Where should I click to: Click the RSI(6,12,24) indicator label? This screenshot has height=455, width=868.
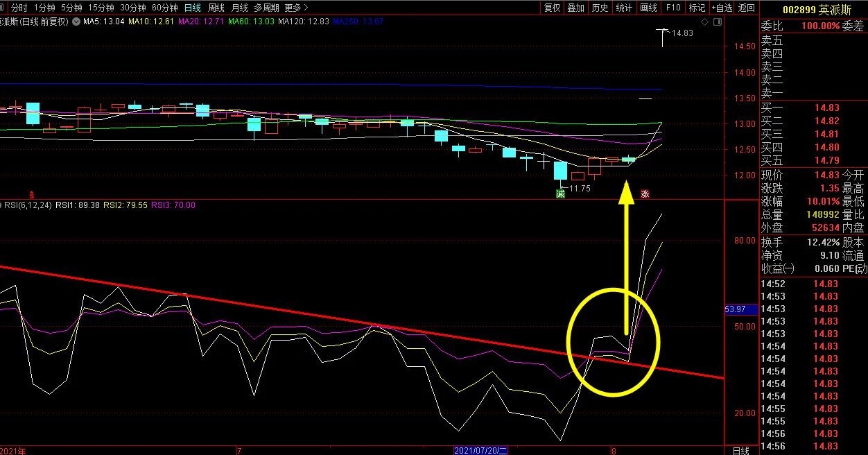click(x=26, y=205)
